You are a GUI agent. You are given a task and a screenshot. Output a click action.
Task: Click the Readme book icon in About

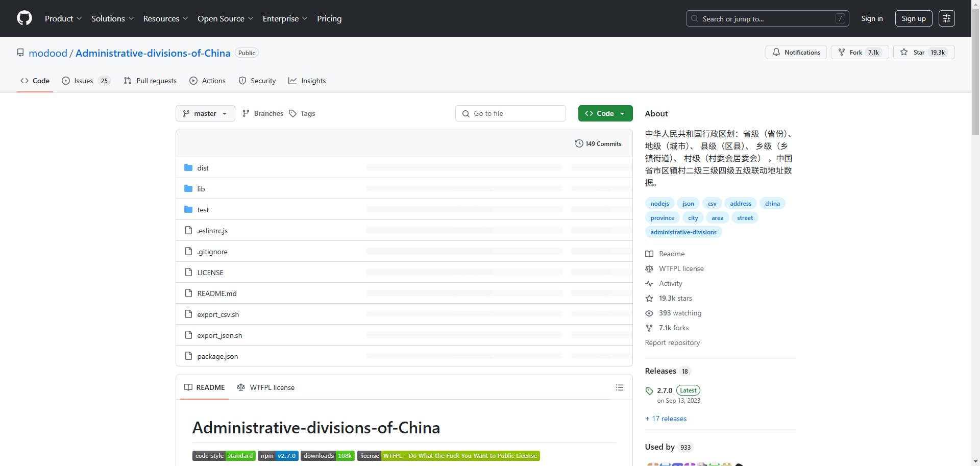click(x=649, y=254)
